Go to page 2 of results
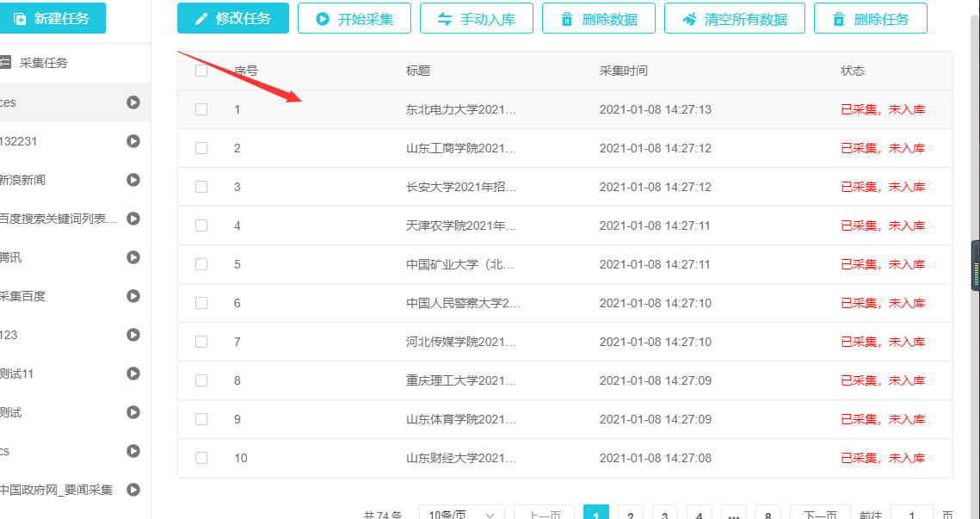 [x=631, y=513]
